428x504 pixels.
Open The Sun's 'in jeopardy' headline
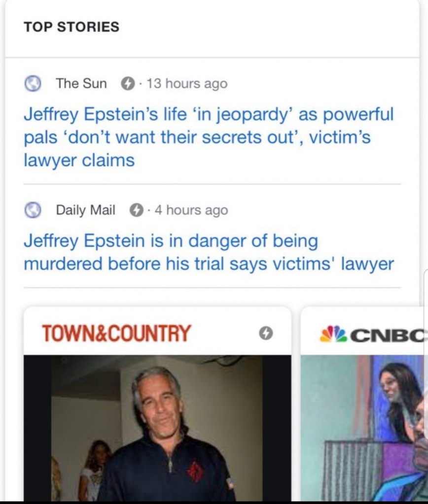click(209, 137)
